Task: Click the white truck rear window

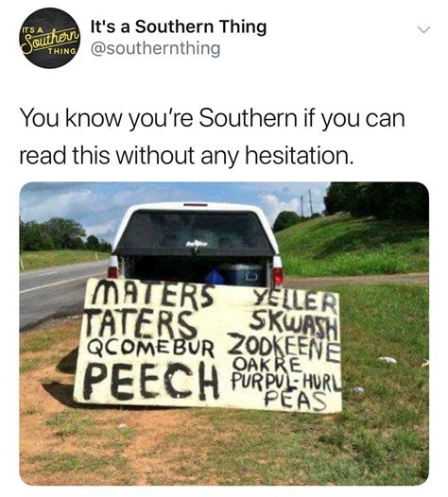Action: 194,232
